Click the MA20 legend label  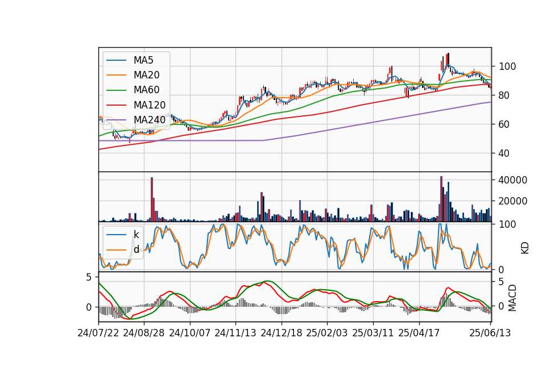(146, 75)
